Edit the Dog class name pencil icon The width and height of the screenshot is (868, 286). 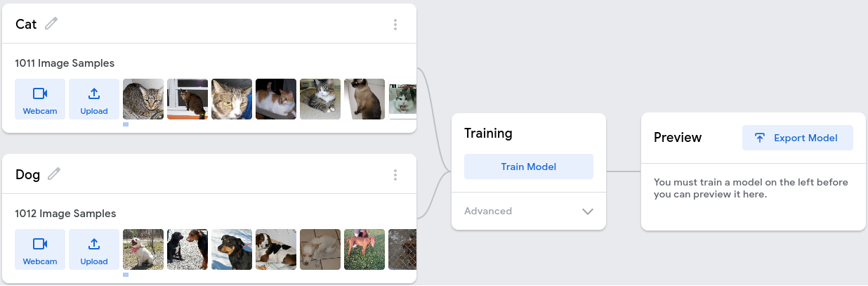point(54,174)
